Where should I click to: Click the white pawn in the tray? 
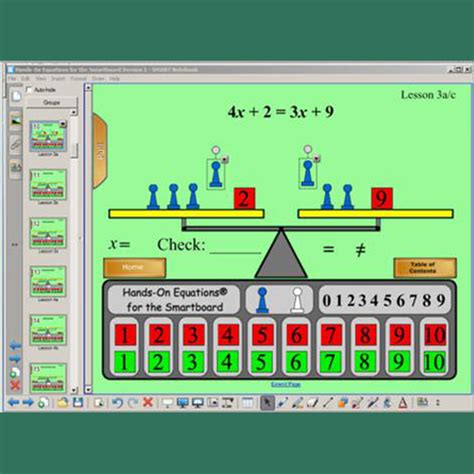297,300
